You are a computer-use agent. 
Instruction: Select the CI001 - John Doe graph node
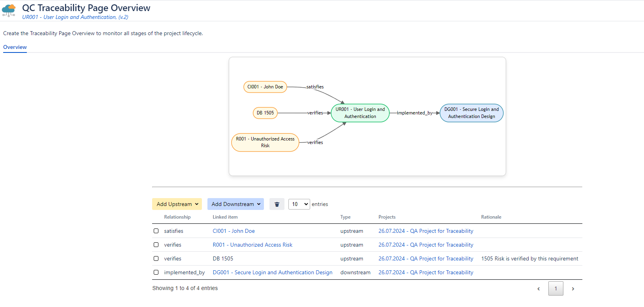(x=265, y=87)
